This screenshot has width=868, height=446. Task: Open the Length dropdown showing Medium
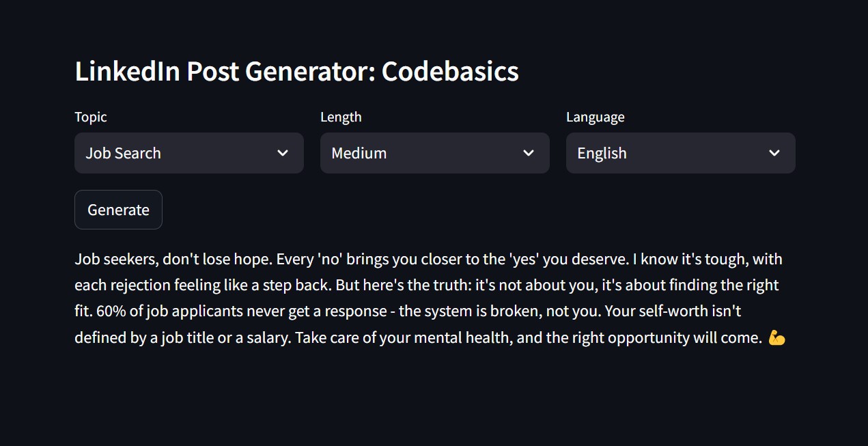tap(423, 153)
